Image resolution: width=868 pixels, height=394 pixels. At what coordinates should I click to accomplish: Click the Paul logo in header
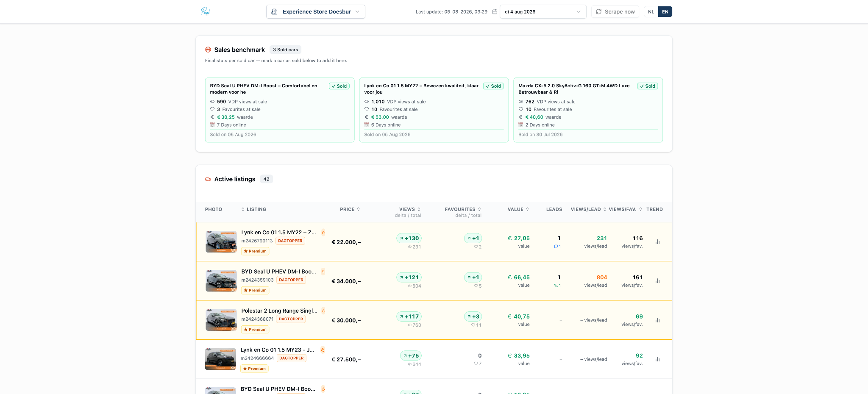(x=206, y=11)
